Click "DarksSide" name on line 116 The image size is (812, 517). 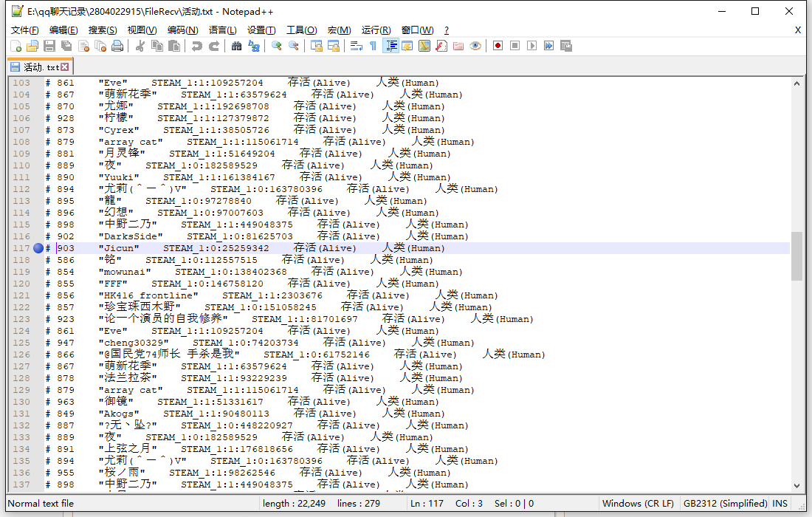click(x=131, y=236)
